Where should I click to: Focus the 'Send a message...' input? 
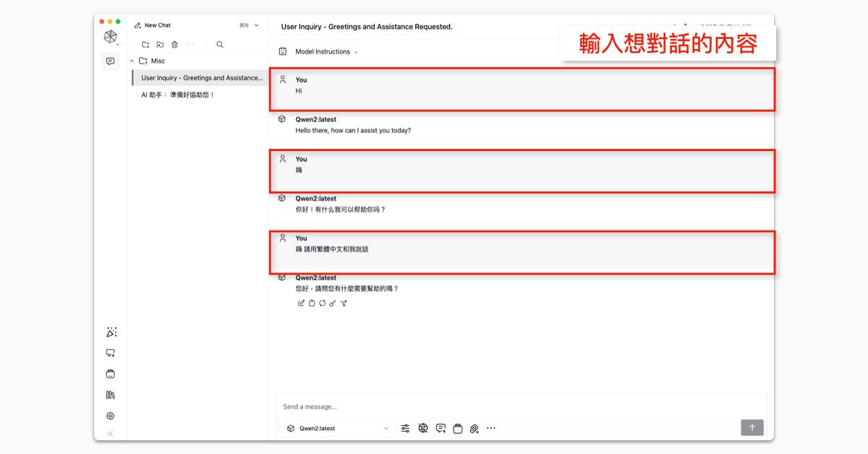521,407
